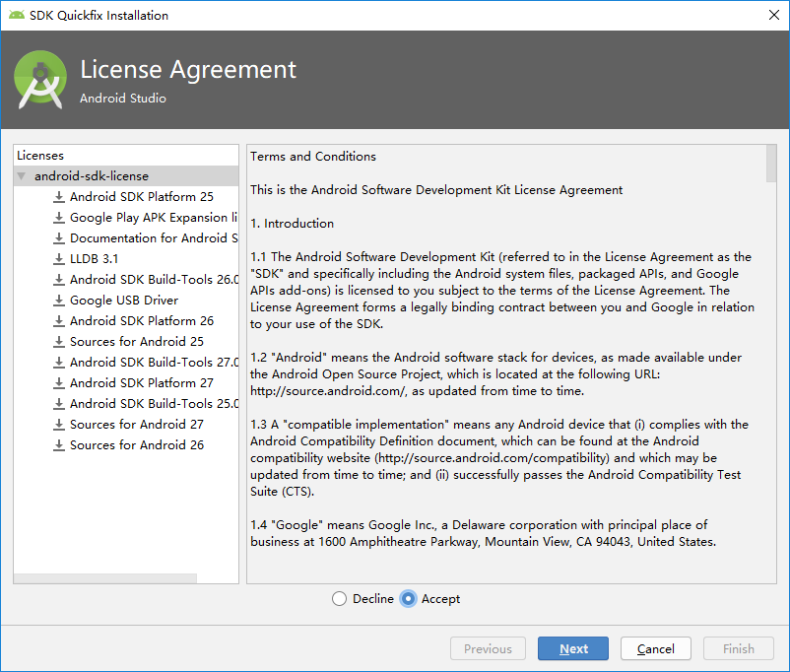This screenshot has width=790, height=672.
Task: Select the Accept radio button
Action: 408,598
